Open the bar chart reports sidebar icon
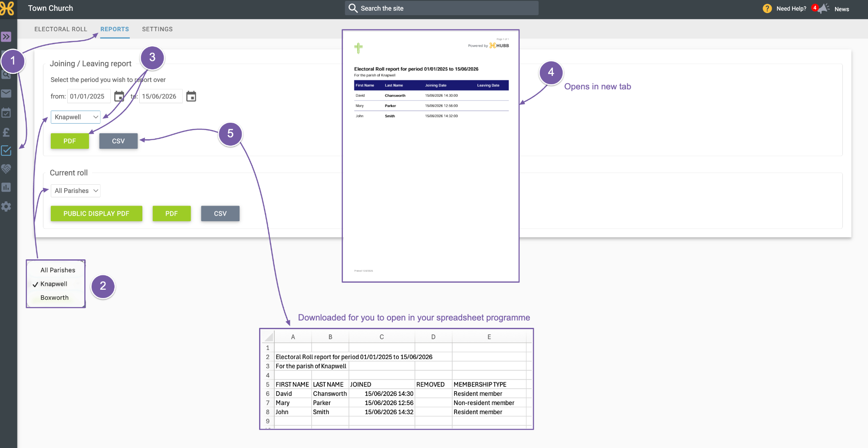 [6, 187]
